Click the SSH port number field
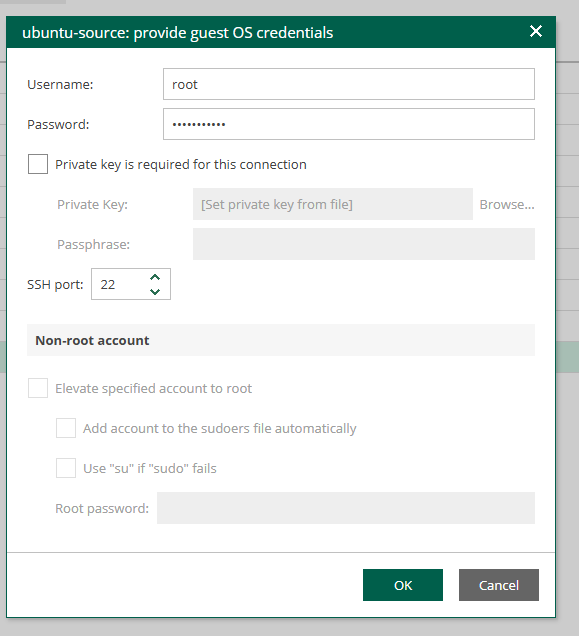579x636 pixels. coord(118,284)
